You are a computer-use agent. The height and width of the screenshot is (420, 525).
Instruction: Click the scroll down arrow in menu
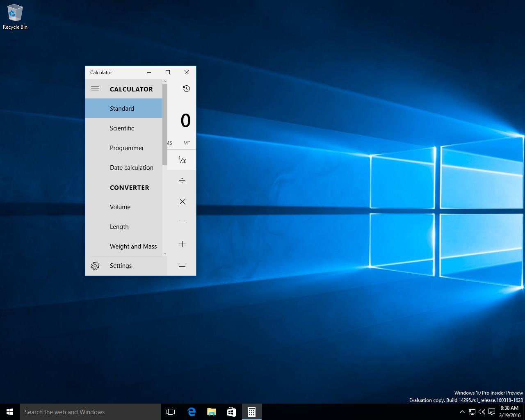(x=165, y=253)
